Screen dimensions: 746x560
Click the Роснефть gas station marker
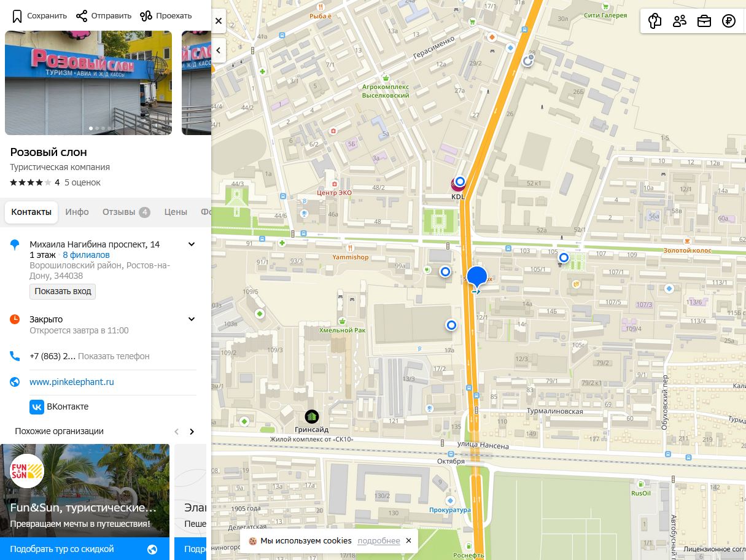pos(470,546)
